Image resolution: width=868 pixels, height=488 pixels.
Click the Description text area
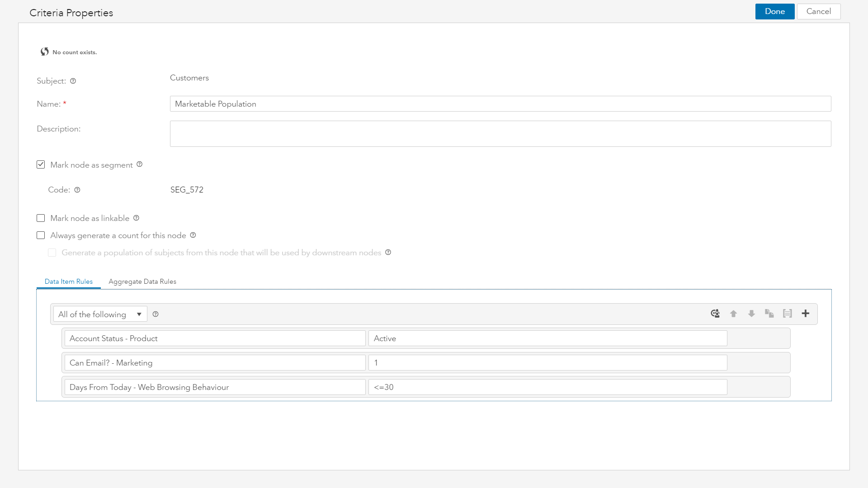tap(500, 134)
